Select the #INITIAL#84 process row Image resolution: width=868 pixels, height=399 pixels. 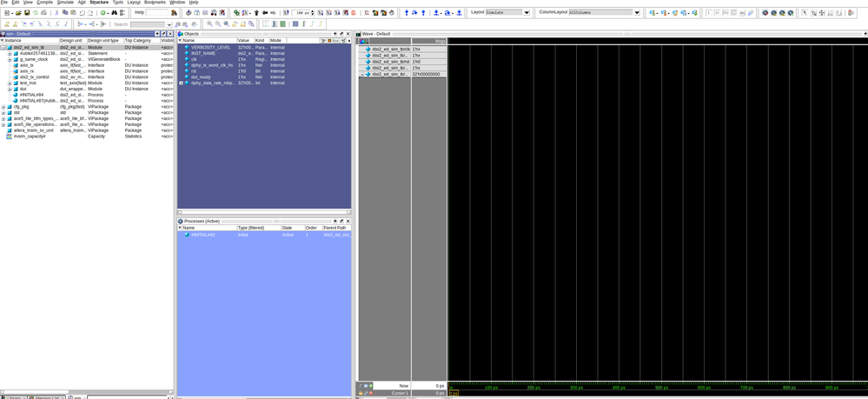pyautogui.click(x=88, y=95)
